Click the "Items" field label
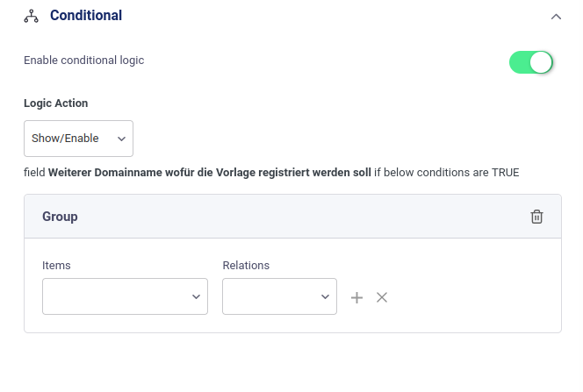 (56, 265)
